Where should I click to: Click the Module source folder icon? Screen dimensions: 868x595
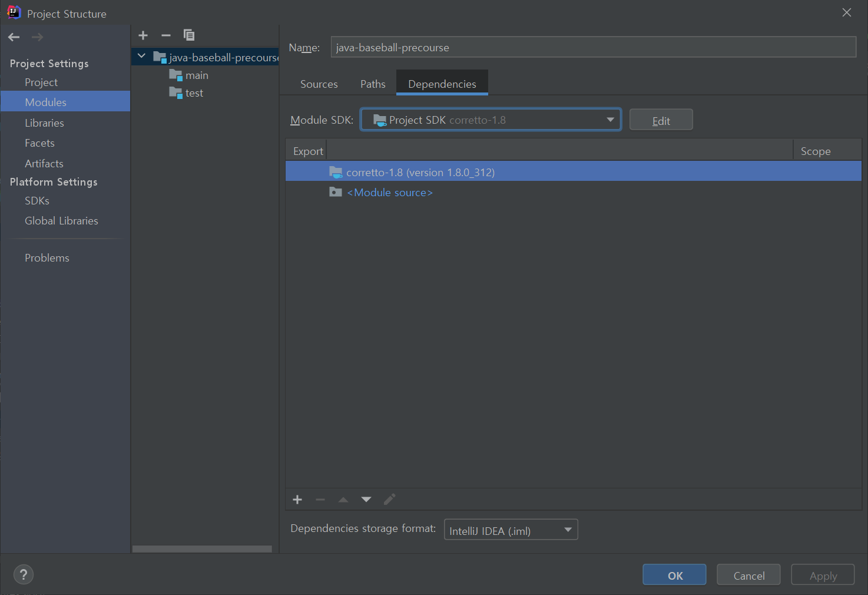(x=336, y=192)
